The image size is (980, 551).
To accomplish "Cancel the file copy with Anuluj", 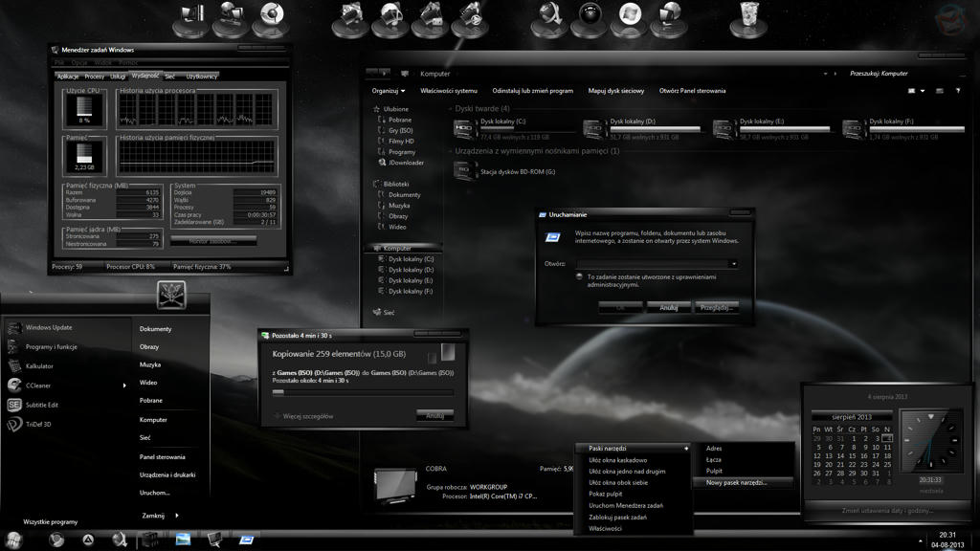I will click(434, 416).
